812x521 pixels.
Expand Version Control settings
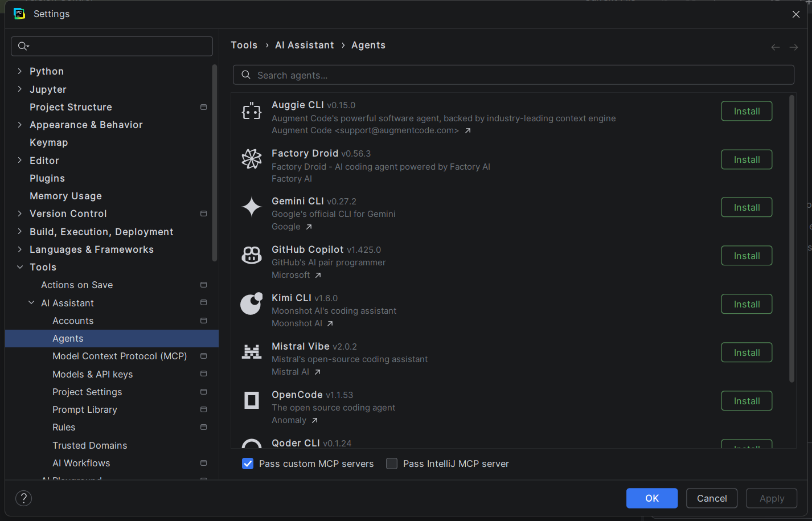(20, 214)
